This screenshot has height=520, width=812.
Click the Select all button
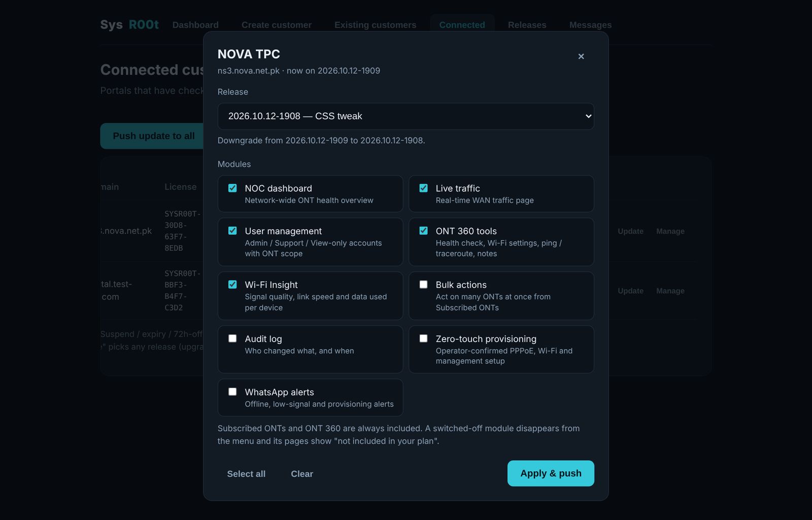[246, 474]
